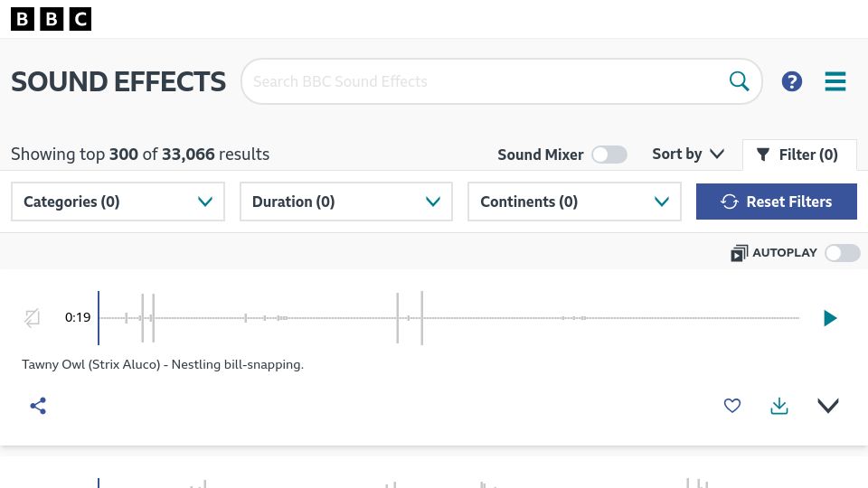Open the BBC logo homepage link

(x=51, y=19)
